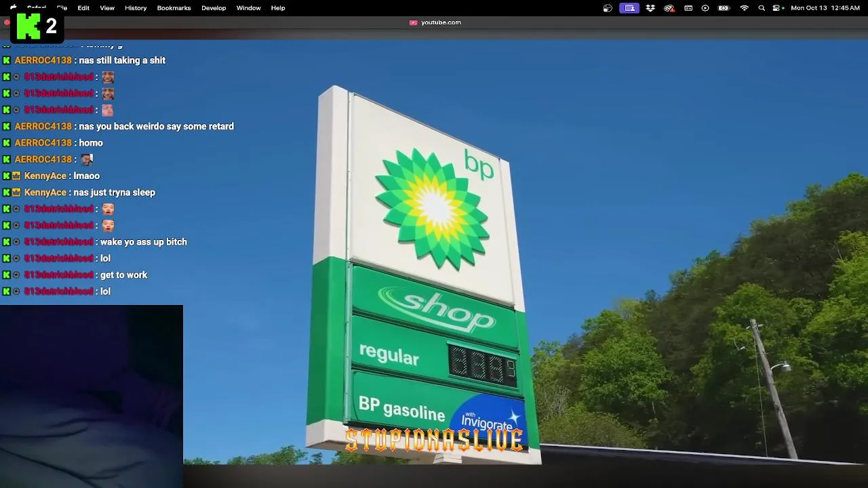This screenshot has width=868, height=488.
Task: Click the emote directly below 'nas just tryna sleep'
Action: (x=108, y=209)
